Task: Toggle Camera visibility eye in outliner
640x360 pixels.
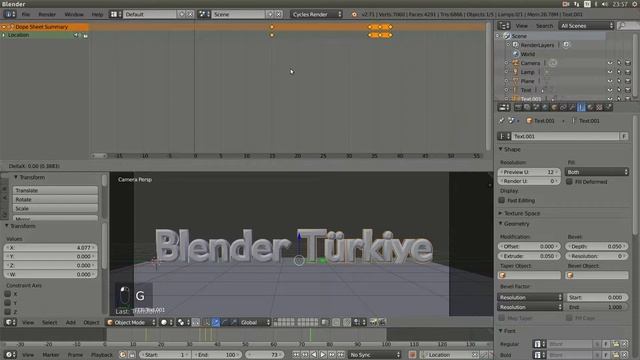Action: 610,63
